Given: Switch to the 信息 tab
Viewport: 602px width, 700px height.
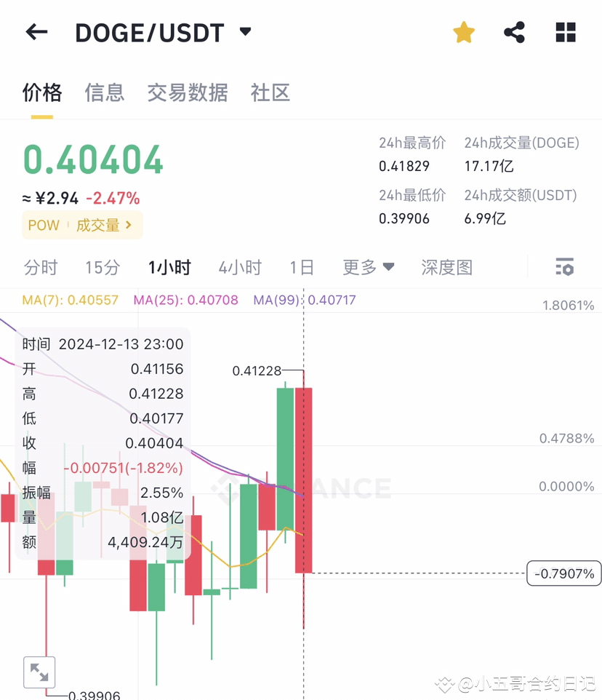Looking at the screenshot, I should point(104,92).
